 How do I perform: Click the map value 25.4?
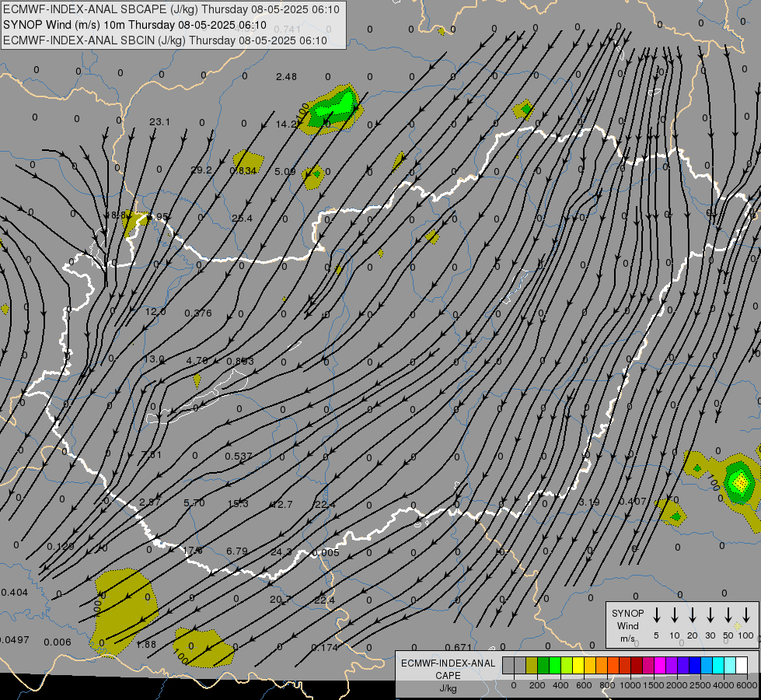click(x=243, y=218)
